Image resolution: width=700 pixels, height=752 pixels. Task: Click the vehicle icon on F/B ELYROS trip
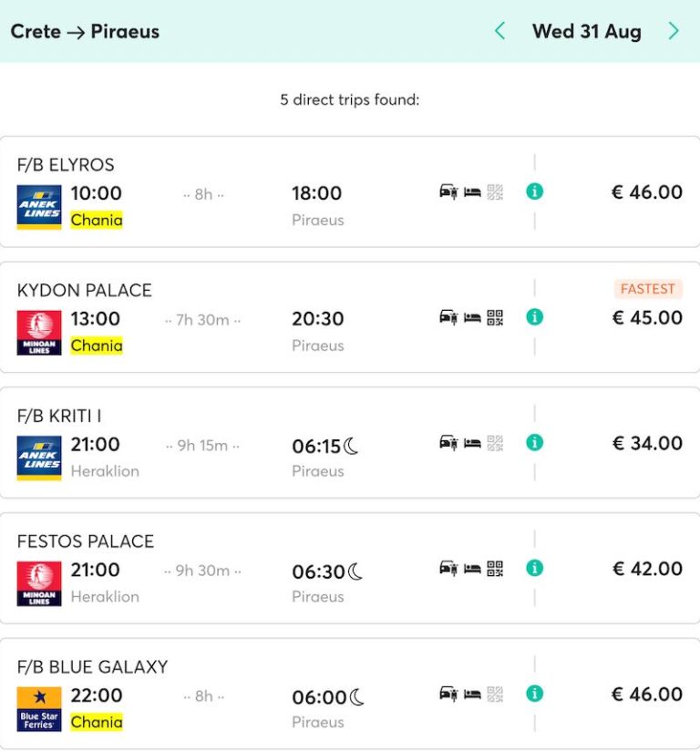tap(448, 193)
